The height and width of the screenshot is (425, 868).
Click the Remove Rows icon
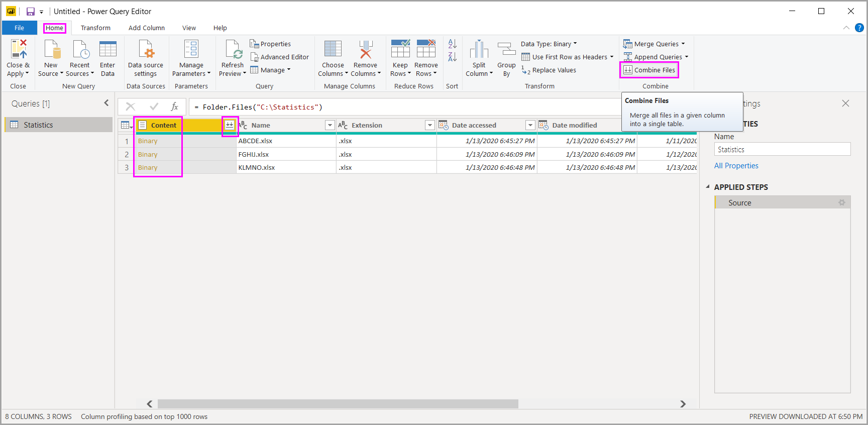pyautogui.click(x=426, y=49)
